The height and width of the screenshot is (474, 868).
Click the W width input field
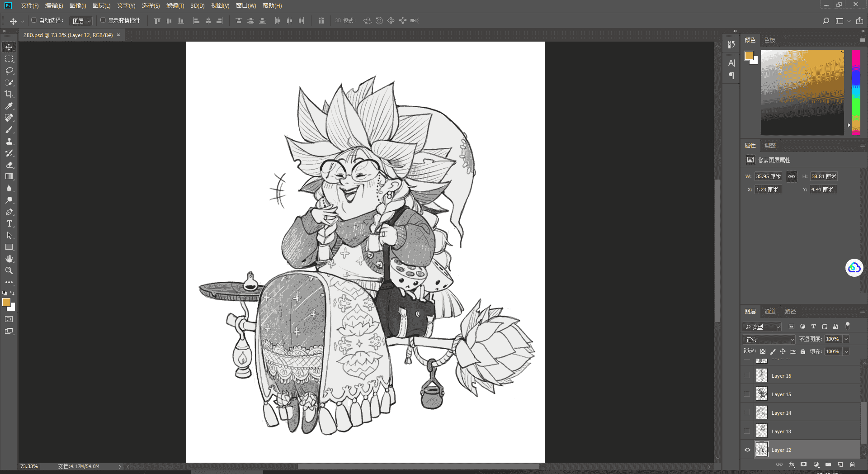[x=768, y=176]
